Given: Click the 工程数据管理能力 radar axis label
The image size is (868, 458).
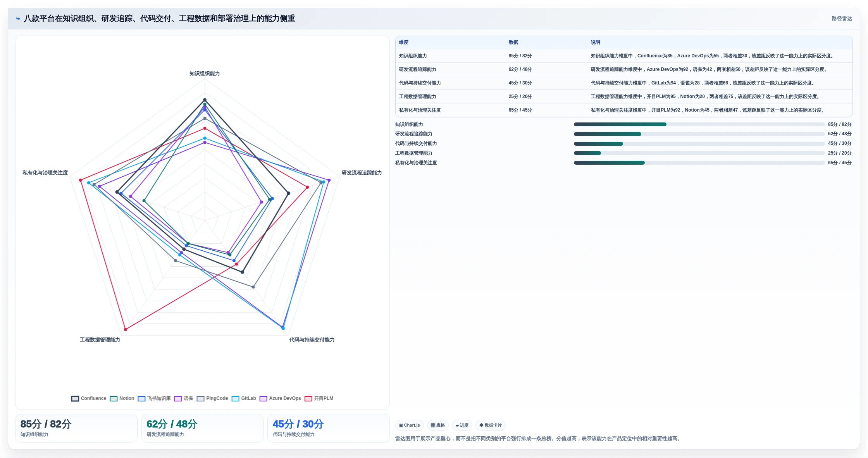Looking at the screenshot, I should pos(100,340).
